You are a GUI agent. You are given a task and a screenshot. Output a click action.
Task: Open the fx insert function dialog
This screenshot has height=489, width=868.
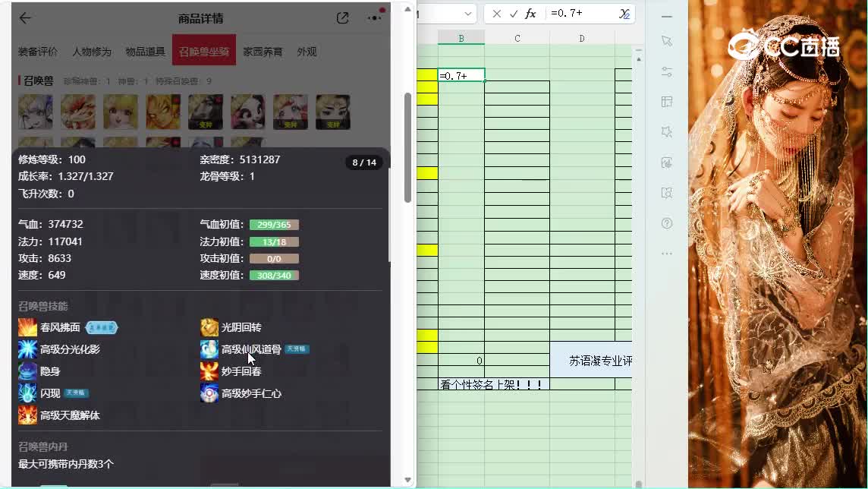coord(530,14)
